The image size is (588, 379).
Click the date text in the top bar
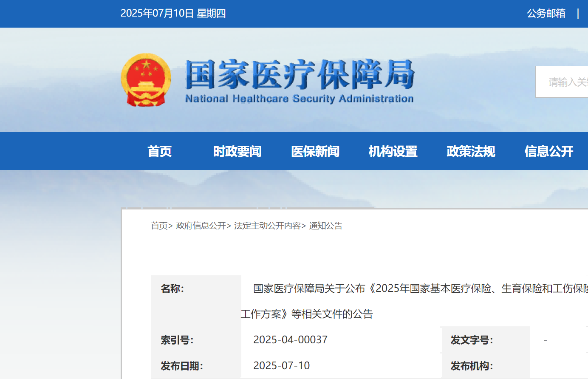(173, 14)
